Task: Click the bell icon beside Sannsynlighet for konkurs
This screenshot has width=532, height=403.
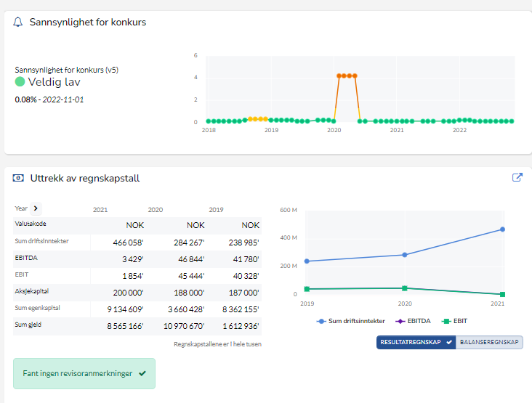Action: (18, 22)
